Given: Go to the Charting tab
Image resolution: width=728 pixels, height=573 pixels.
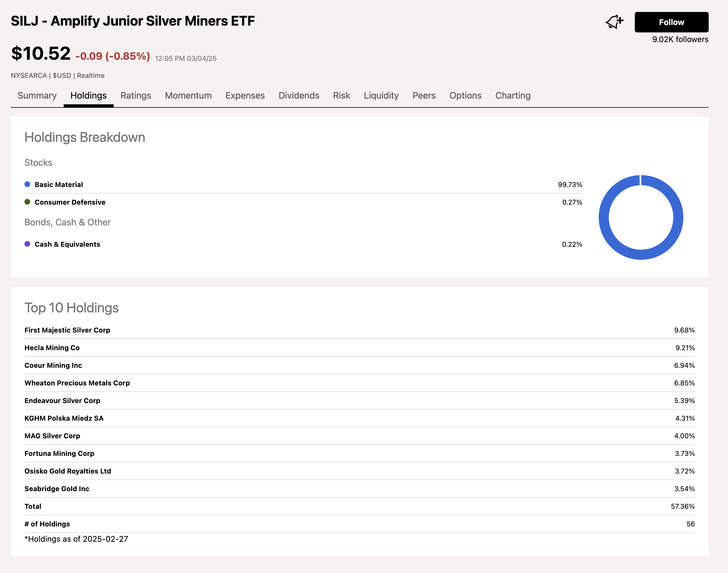Looking at the screenshot, I should point(513,95).
